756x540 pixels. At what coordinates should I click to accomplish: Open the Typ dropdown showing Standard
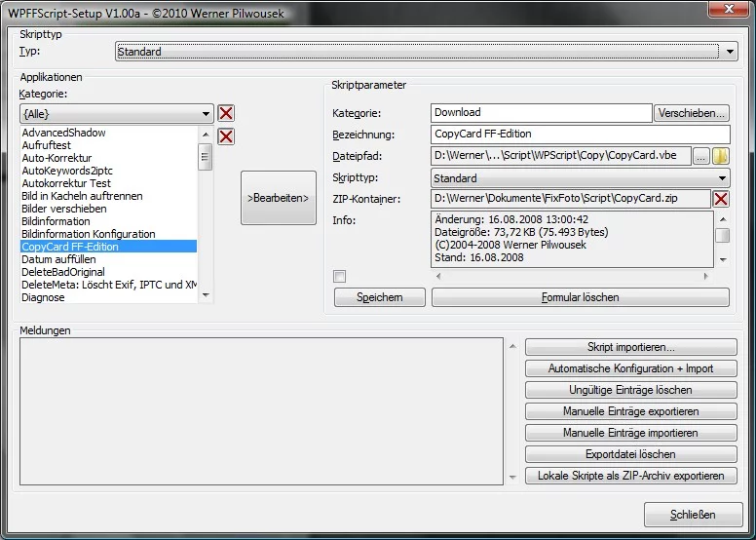coord(426,51)
